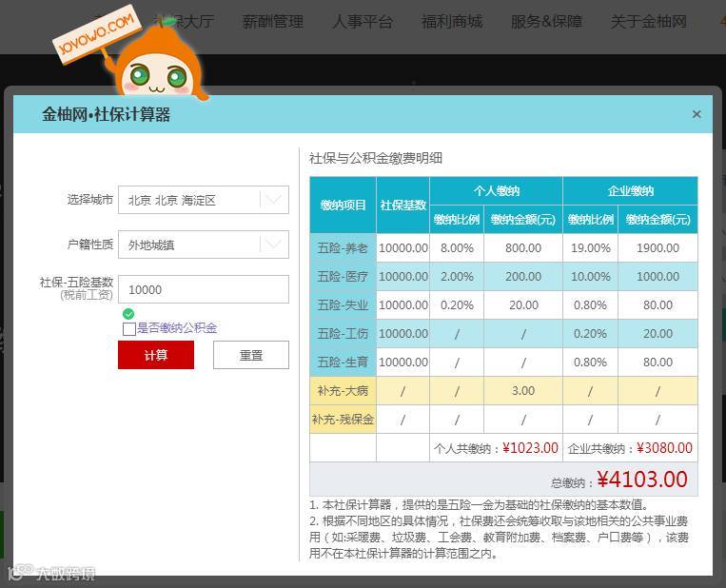Viewport: 726px width, 588px height.
Task: Click the ¥3080.00 company total
Action: tap(664, 448)
